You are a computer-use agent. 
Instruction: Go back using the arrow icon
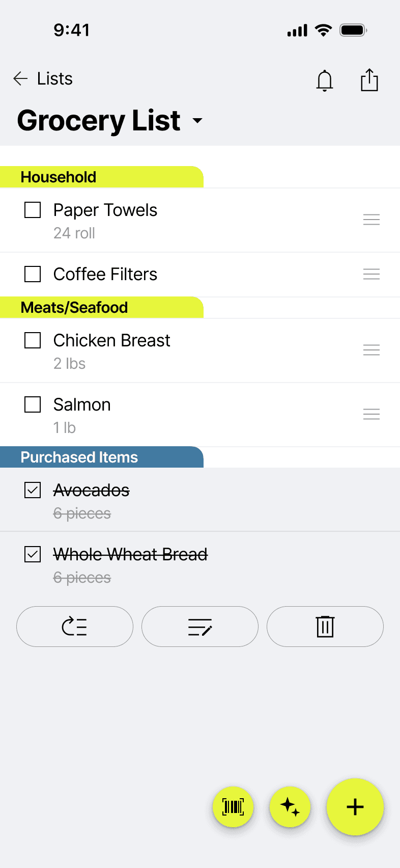pos(20,78)
